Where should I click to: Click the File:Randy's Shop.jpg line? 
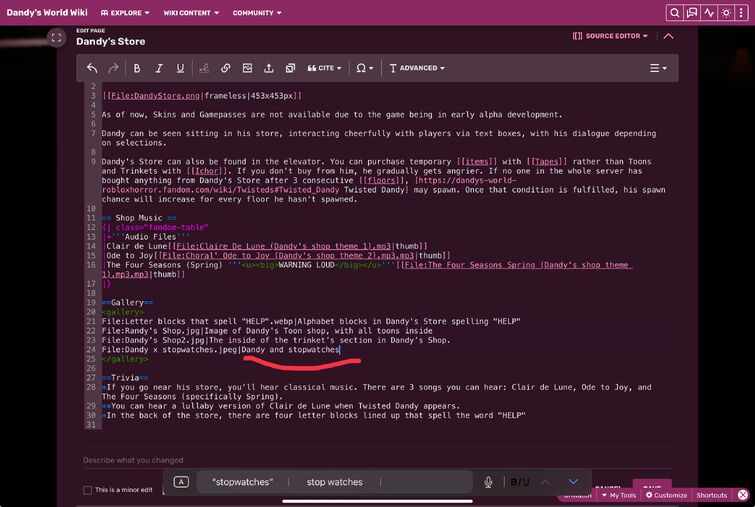[267, 331]
